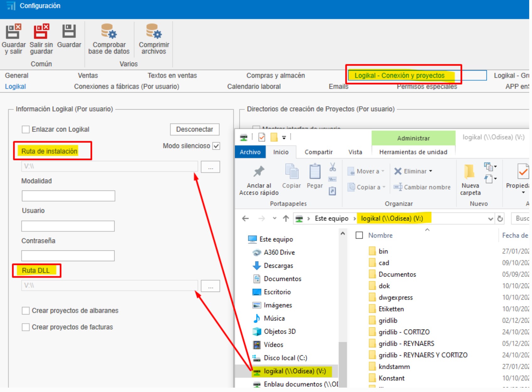532x392 pixels.
Task: Browse for Ruta DLL path
Action: pyautogui.click(x=210, y=286)
